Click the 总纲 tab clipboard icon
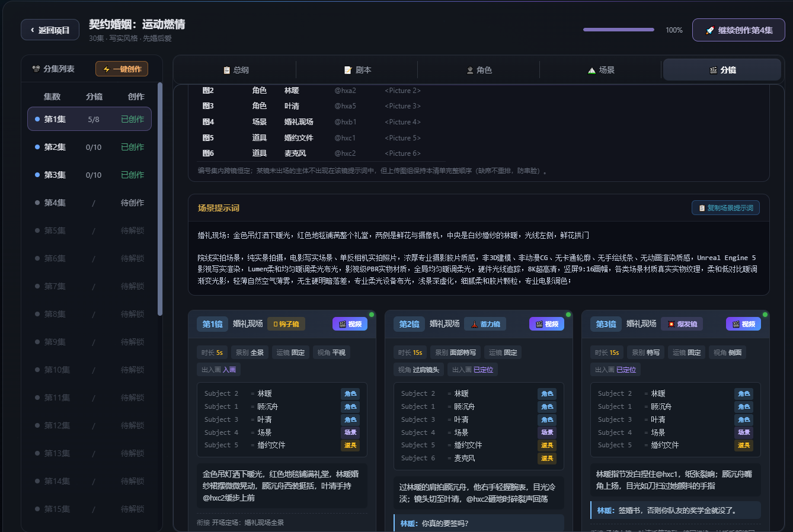This screenshot has height=532, width=793. pos(226,70)
